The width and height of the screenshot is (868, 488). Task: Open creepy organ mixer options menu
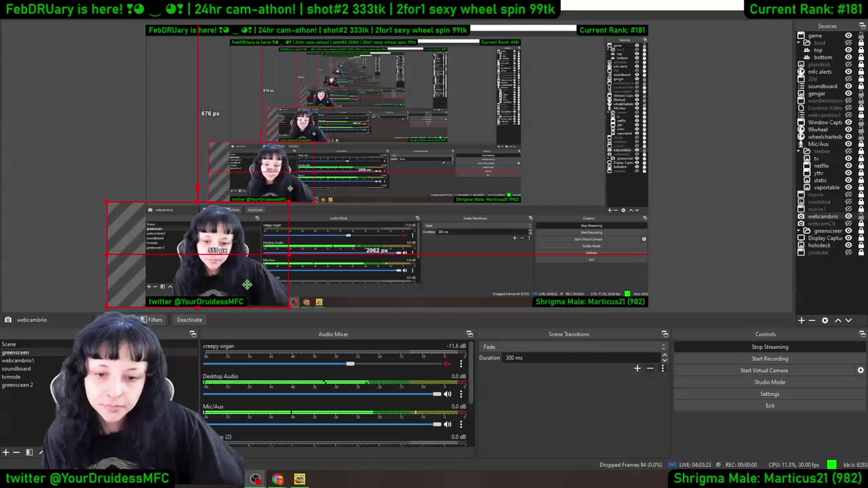(x=461, y=364)
